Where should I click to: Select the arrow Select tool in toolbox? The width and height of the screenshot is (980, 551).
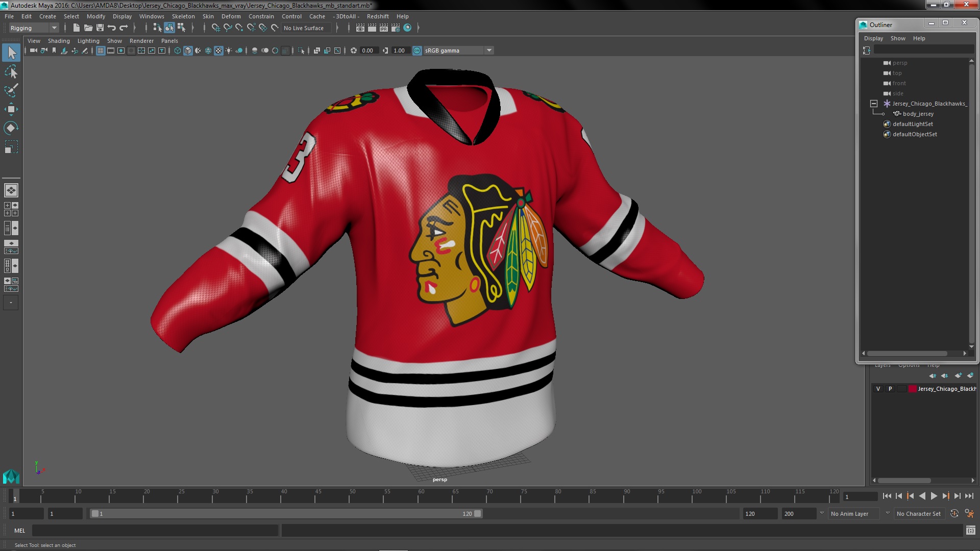coord(11,52)
